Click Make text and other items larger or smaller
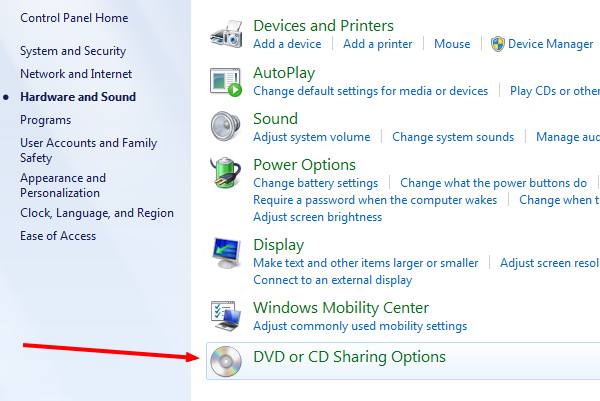Image resolution: width=600 pixels, height=401 pixels. point(366,263)
